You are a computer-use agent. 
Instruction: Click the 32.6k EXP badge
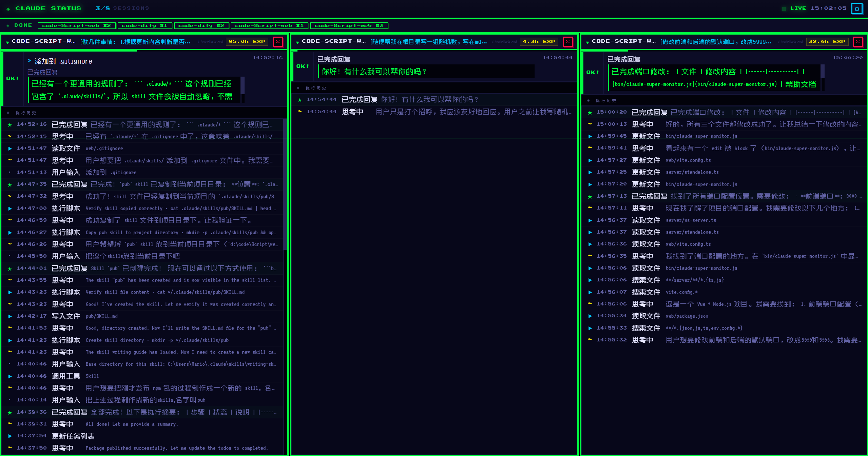[827, 41]
